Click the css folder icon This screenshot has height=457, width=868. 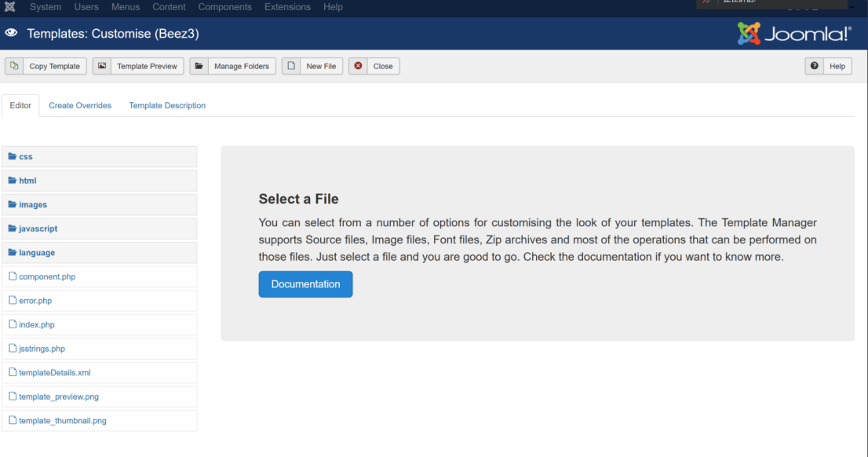[13, 156]
